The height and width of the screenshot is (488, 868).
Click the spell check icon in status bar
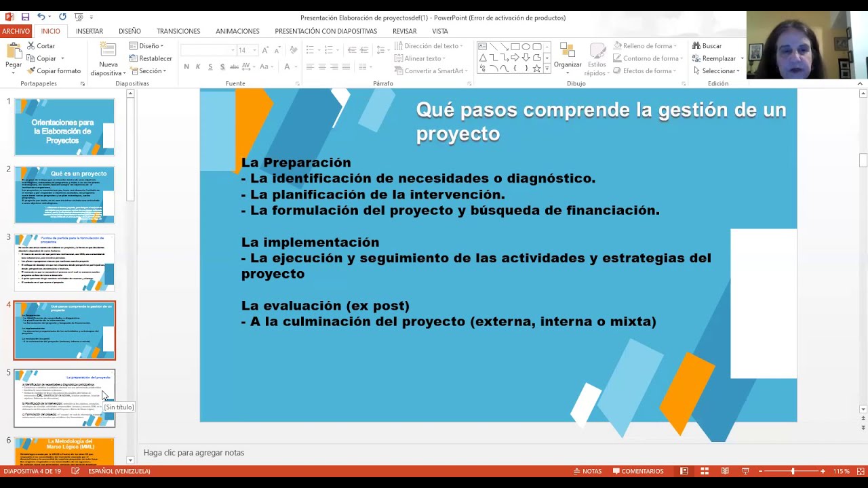pyautogui.click(x=75, y=471)
